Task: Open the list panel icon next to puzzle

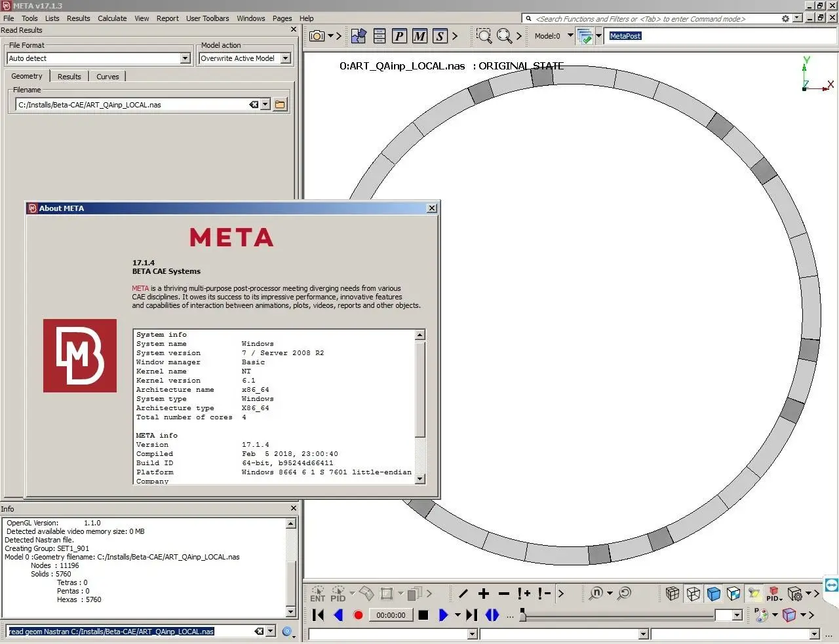Action: (380, 36)
